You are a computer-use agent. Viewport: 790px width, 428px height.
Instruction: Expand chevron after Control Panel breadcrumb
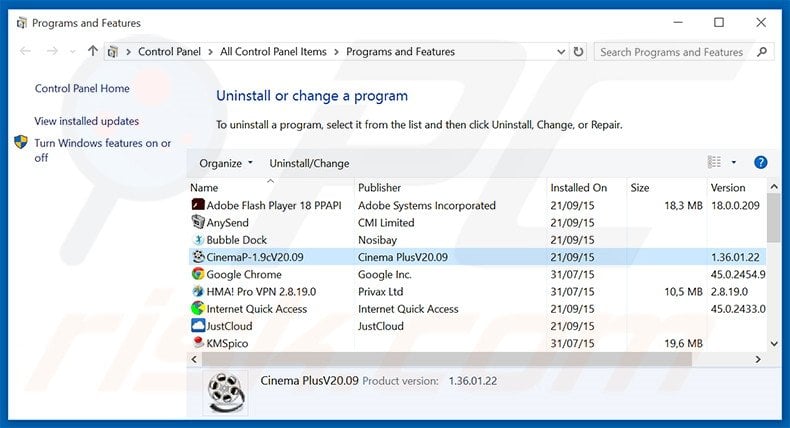tap(210, 51)
